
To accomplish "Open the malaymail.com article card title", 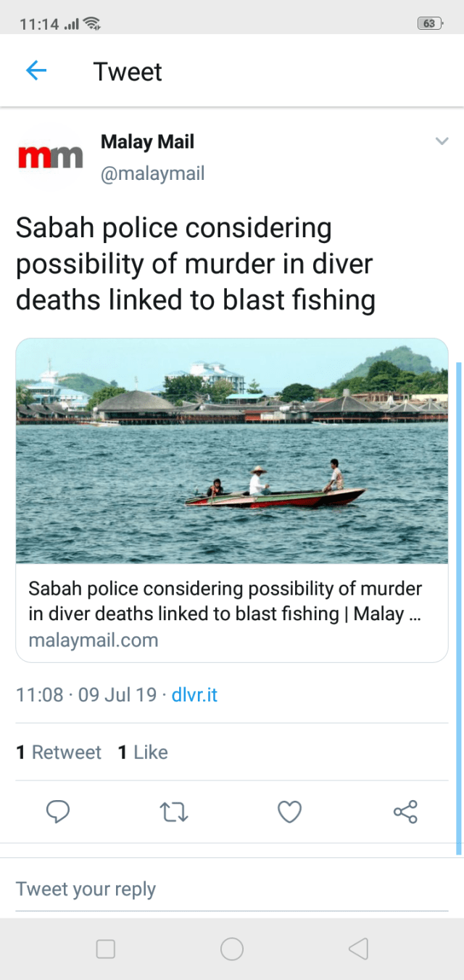I will 225,601.
